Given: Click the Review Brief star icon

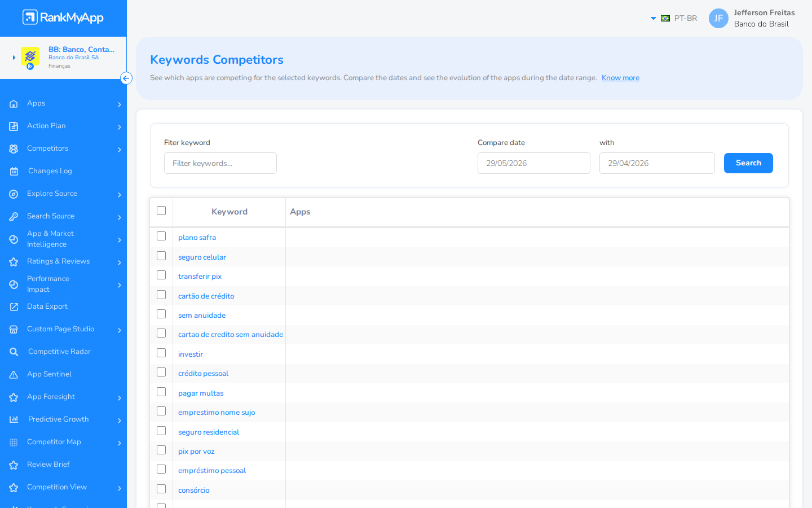Looking at the screenshot, I should click(14, 465).
